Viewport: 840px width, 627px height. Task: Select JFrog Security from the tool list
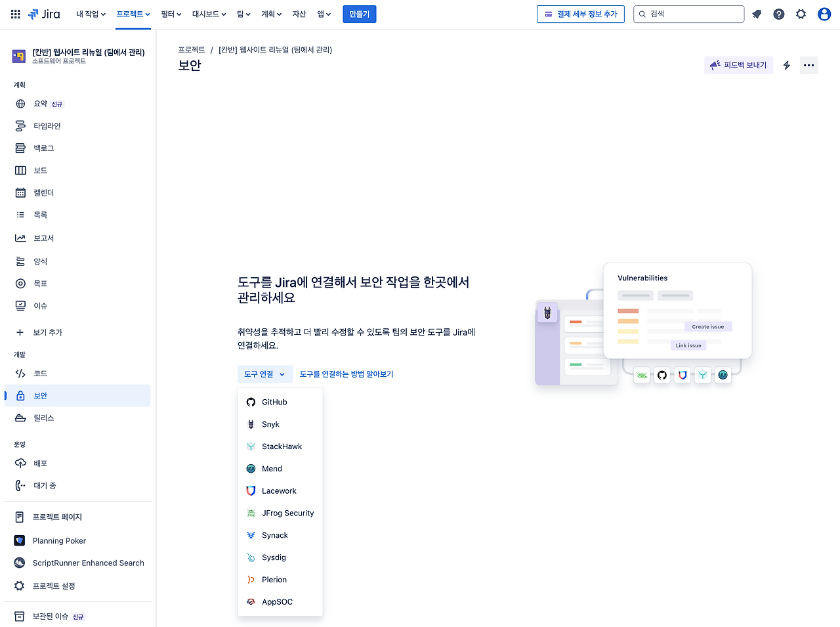[280, 513]
